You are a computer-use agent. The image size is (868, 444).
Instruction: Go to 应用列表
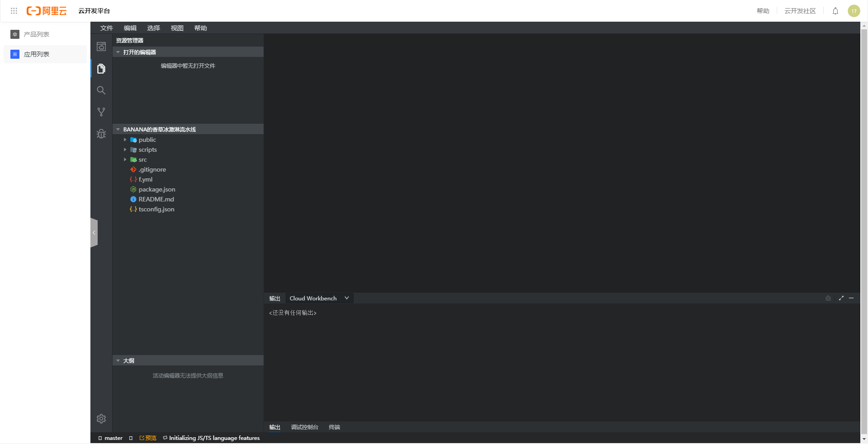pos(45,54)
